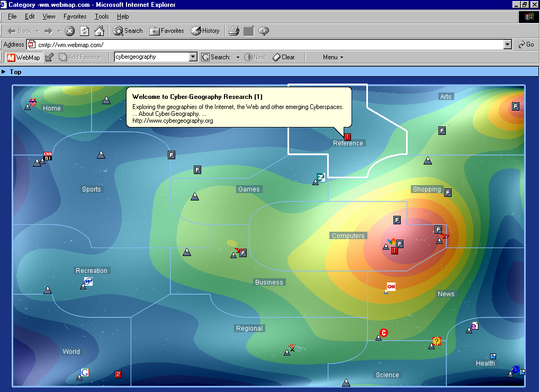Click the CNN site icon near News
Screen dimensions: 540x392
coord(391,286)
